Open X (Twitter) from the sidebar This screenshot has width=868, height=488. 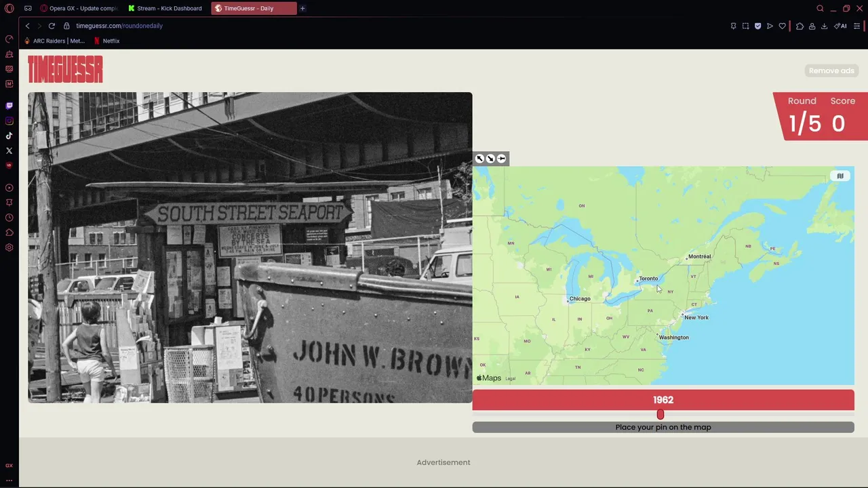click(x=9, y=150)
